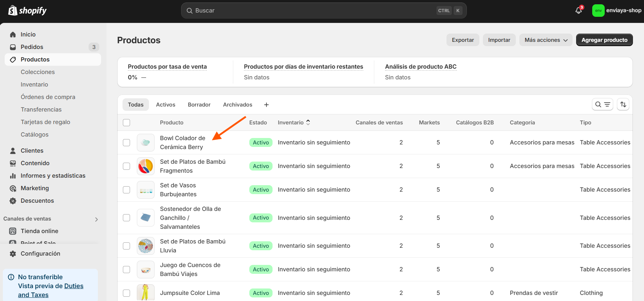
Task: Sort by the Inventario column header
Action: click(x=294, y=123)
